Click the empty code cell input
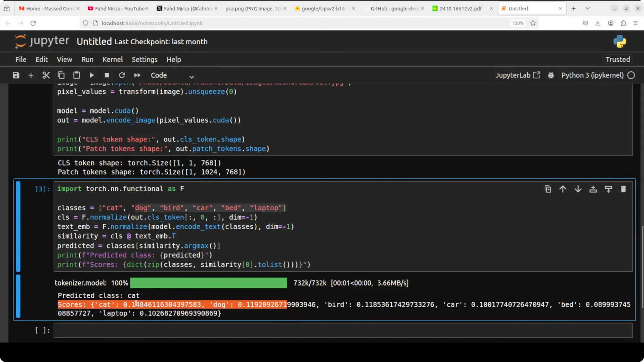This screenshot has height=362, width=644. (343, 330)
